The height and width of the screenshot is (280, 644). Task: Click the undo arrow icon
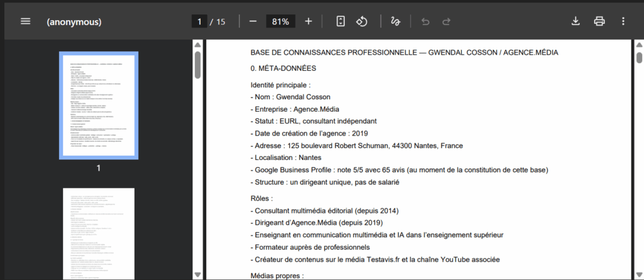coord(426,21)
